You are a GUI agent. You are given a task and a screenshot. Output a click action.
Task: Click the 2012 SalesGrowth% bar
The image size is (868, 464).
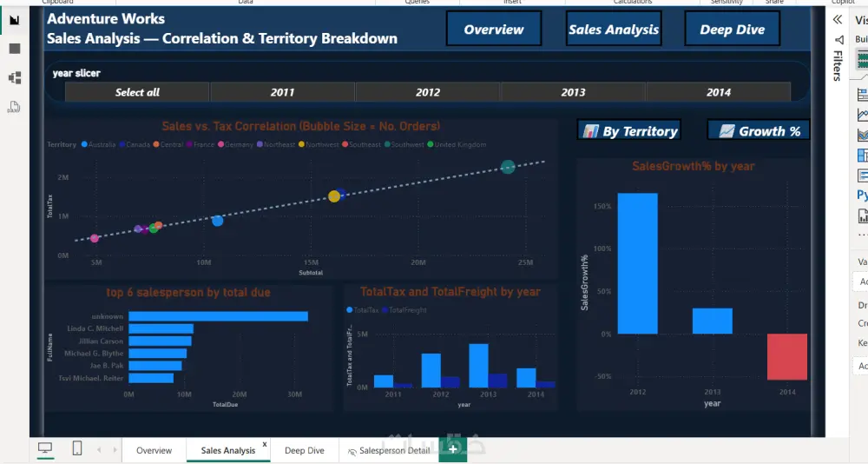click(x=638, y=263)
